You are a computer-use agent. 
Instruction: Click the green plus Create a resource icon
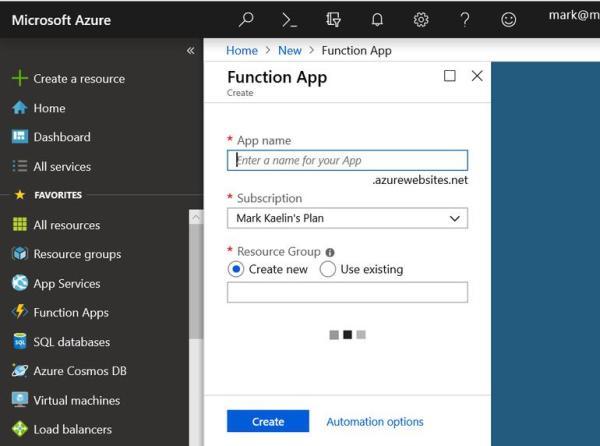(x=20, y=78)
